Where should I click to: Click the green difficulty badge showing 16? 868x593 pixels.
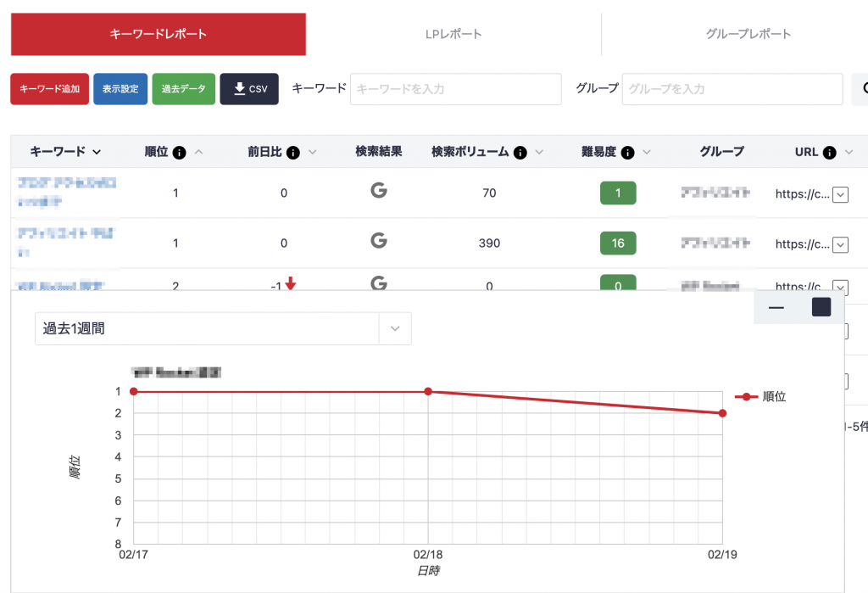click(x=618, y=243)
